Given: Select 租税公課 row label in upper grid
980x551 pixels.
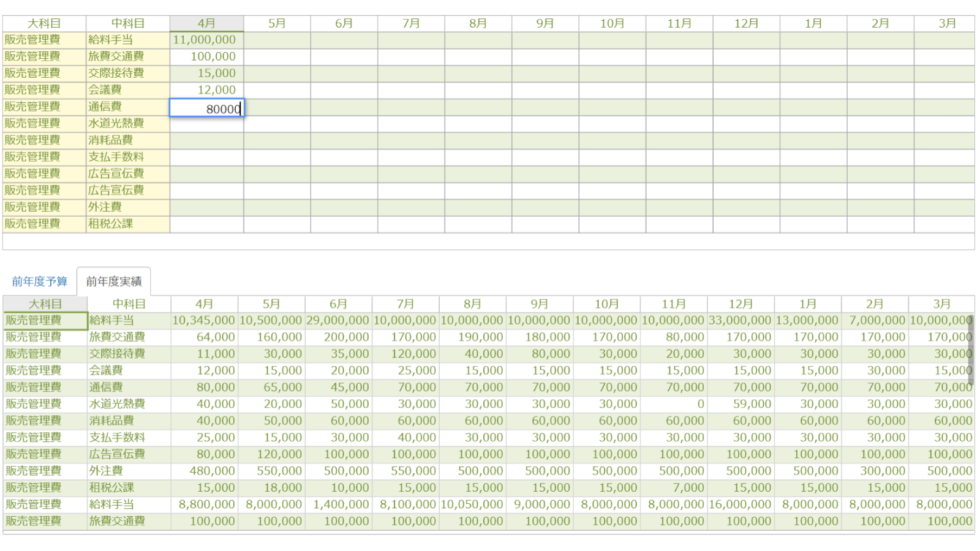Looking at the screenshot, I should (x=128, y=224).
